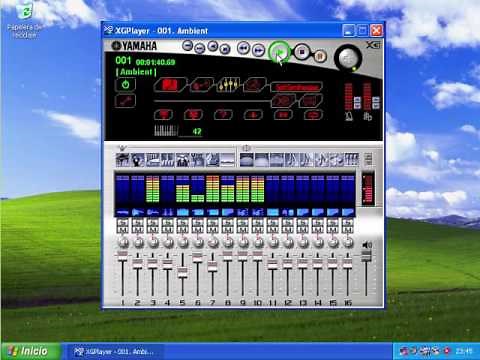
Task: Click the system tray clock
Action: coord(464,351)
